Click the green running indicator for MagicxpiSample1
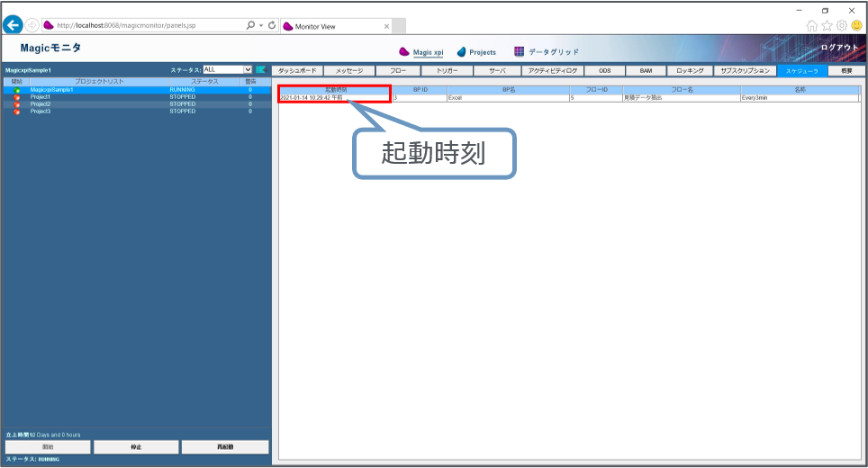This screenshot has width=868, height=468. pyautogui.click(x=17, y=90)
